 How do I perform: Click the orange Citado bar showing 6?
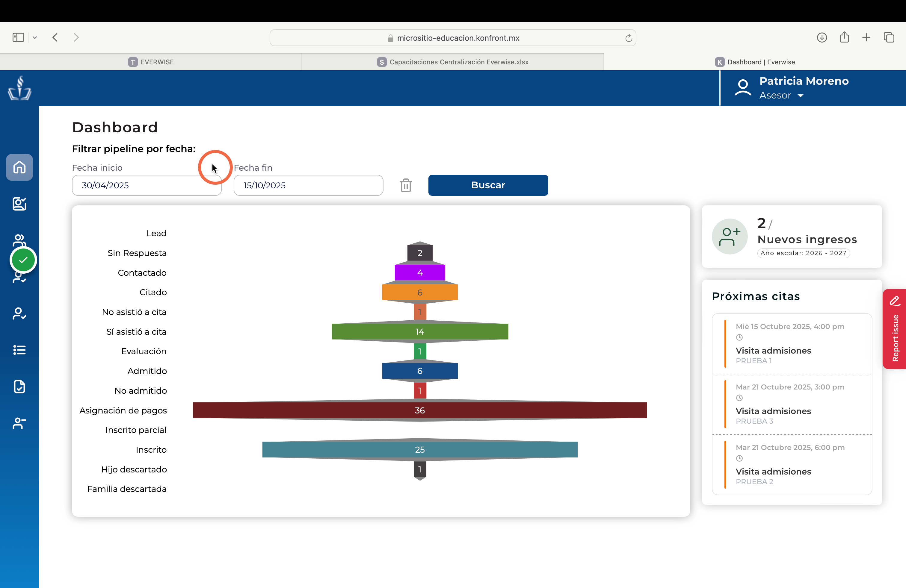click(x=420, y=293)
